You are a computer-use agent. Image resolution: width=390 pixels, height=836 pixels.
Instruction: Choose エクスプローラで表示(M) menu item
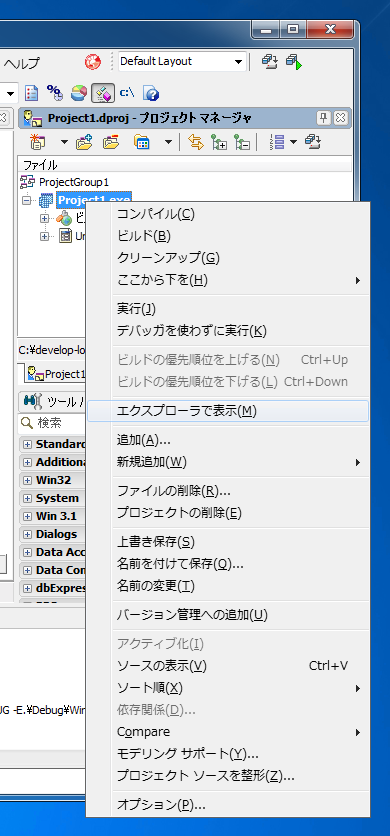point(228,411)
